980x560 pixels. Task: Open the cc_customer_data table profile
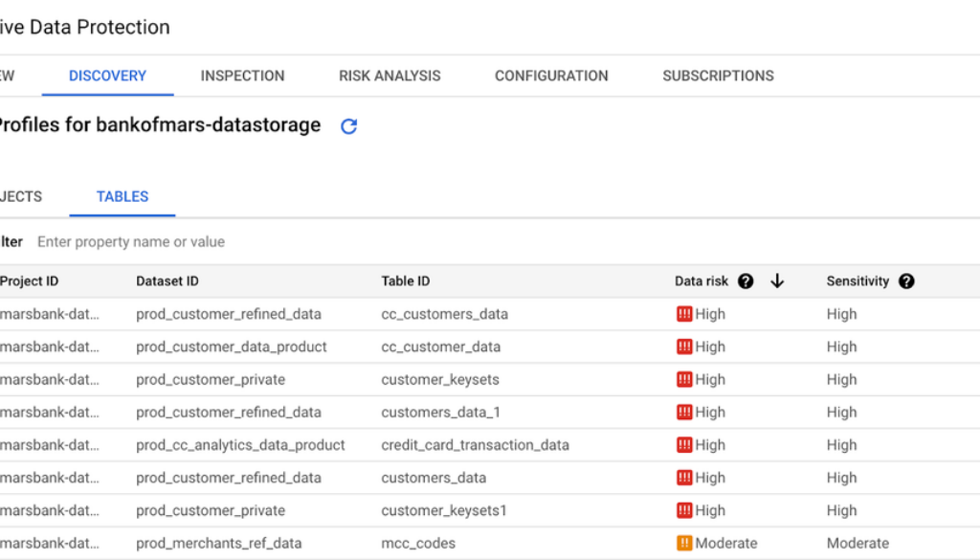440,347
